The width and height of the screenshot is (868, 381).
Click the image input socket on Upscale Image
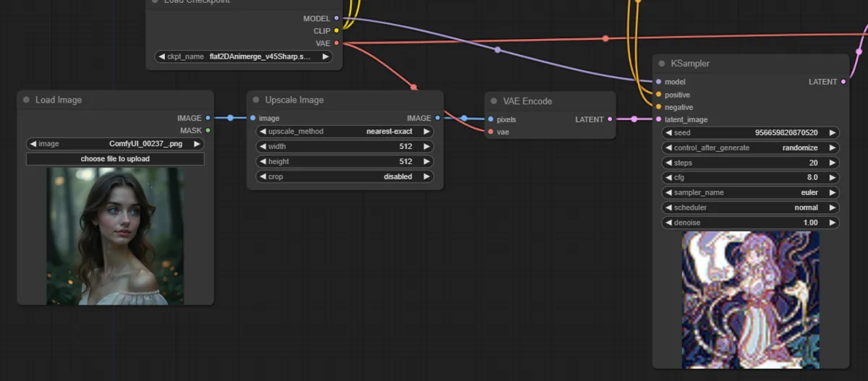click(252, 118)
